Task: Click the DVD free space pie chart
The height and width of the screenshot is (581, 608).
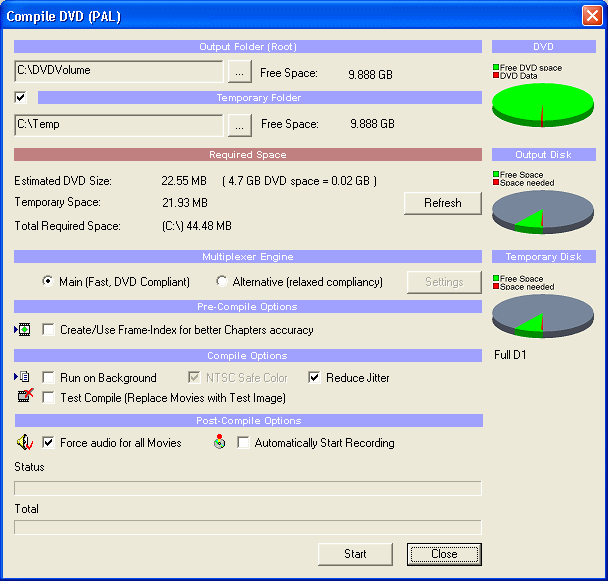Action: click(x=543, y=105)
